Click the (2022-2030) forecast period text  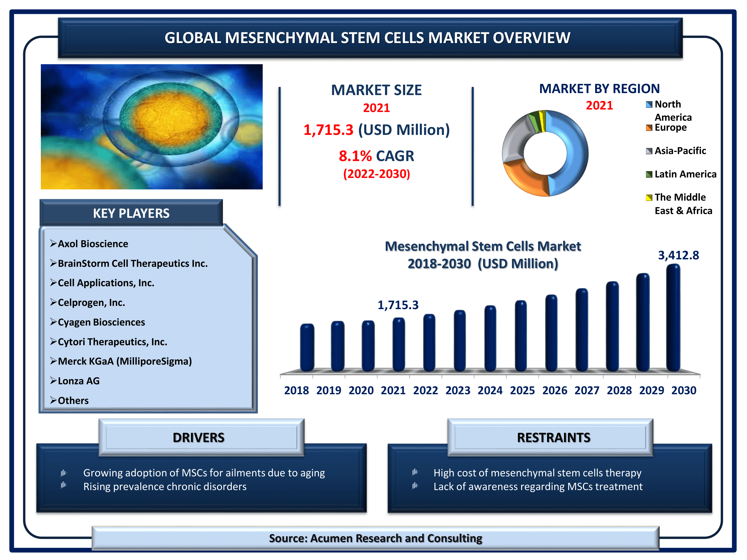pos(376,174)
